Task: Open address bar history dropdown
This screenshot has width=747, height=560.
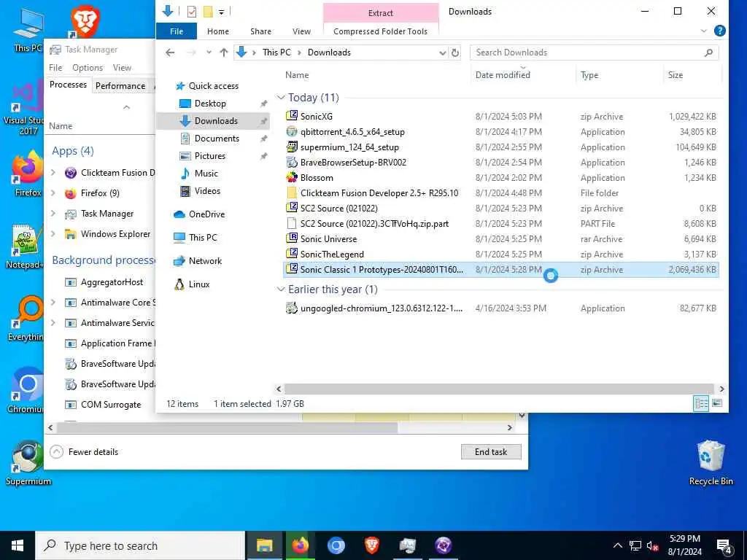Action: [443, 52]
